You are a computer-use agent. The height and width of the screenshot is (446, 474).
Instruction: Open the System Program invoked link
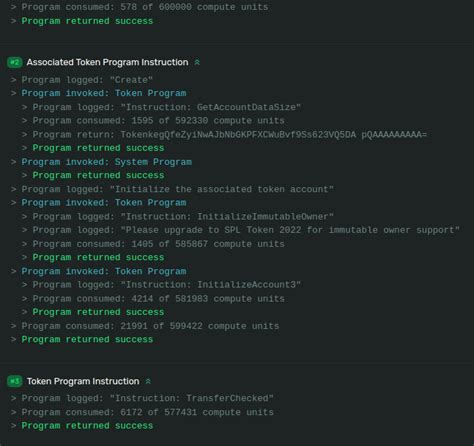[153, 162]
